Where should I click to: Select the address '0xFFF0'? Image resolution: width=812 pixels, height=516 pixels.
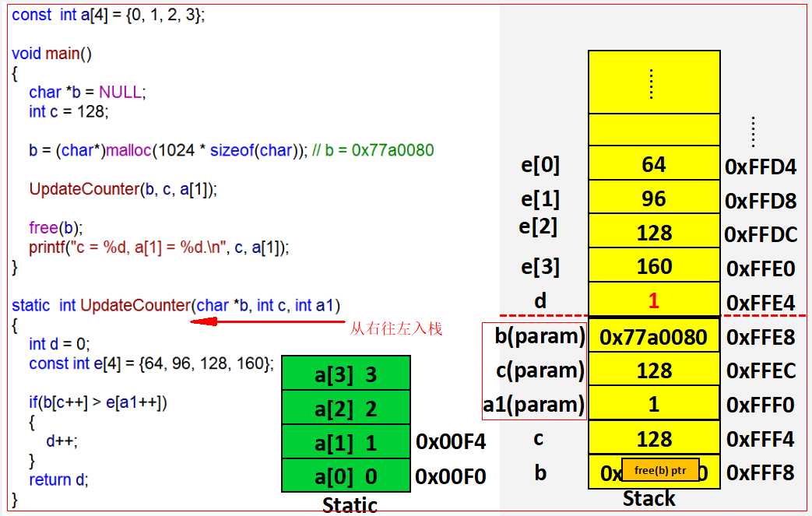point(760,405)
